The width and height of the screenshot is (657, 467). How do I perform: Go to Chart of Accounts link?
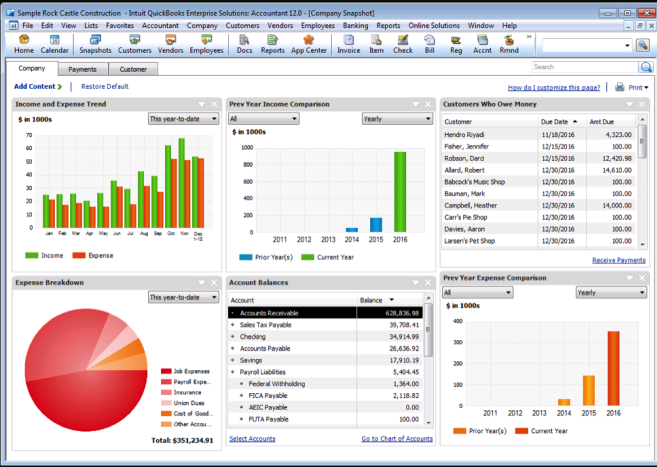397,439
